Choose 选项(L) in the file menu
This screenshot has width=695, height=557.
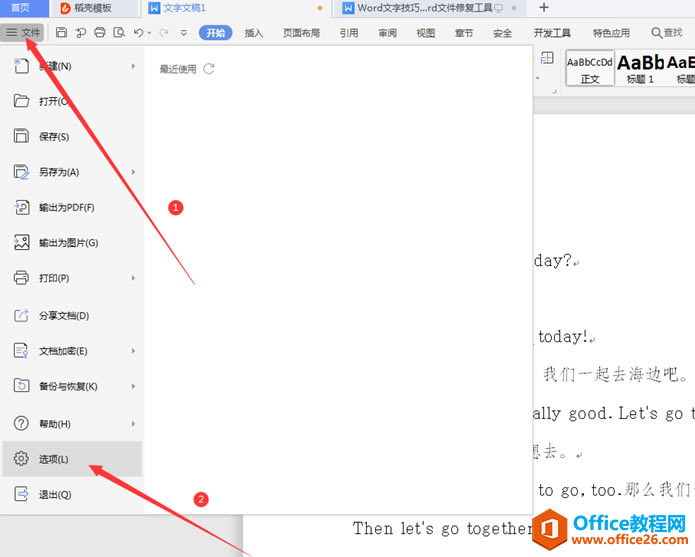[x=72, y=459]
